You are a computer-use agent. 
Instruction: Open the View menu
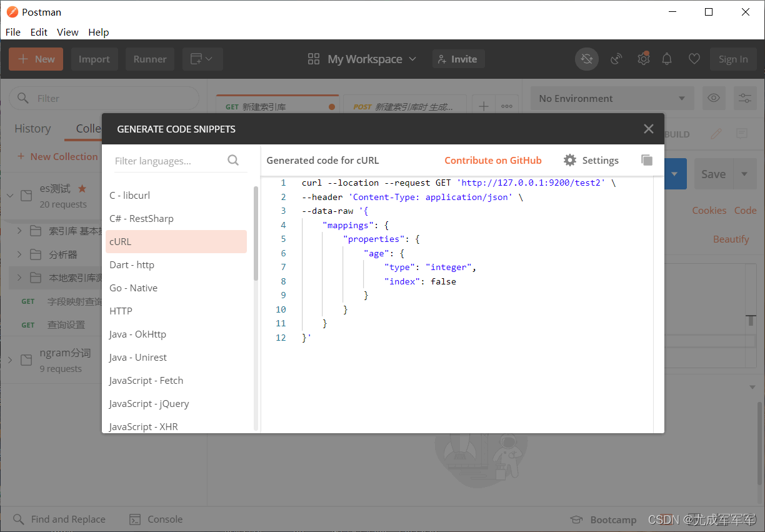tap(67, 32)
